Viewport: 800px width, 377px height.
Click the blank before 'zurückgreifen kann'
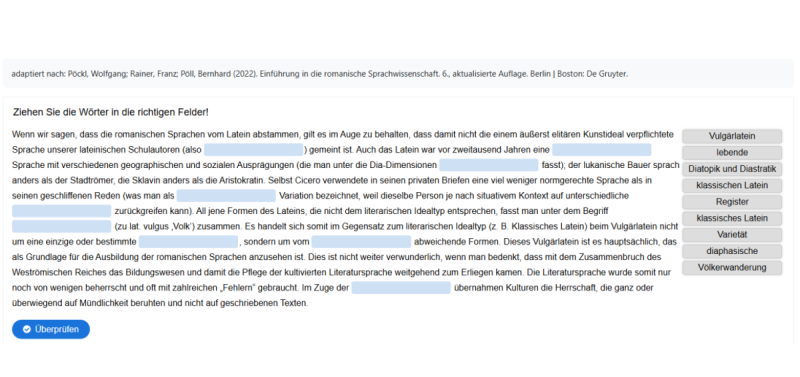click(62, 211)
